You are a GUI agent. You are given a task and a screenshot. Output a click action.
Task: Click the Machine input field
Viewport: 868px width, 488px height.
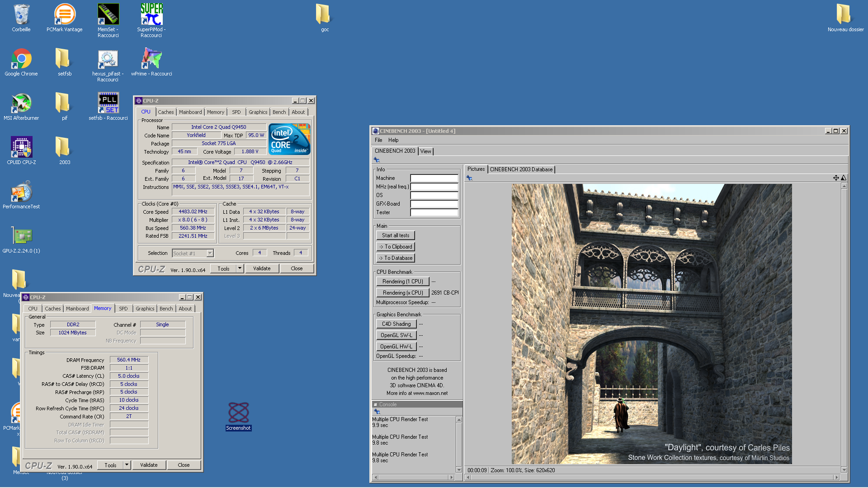(434, 178)
